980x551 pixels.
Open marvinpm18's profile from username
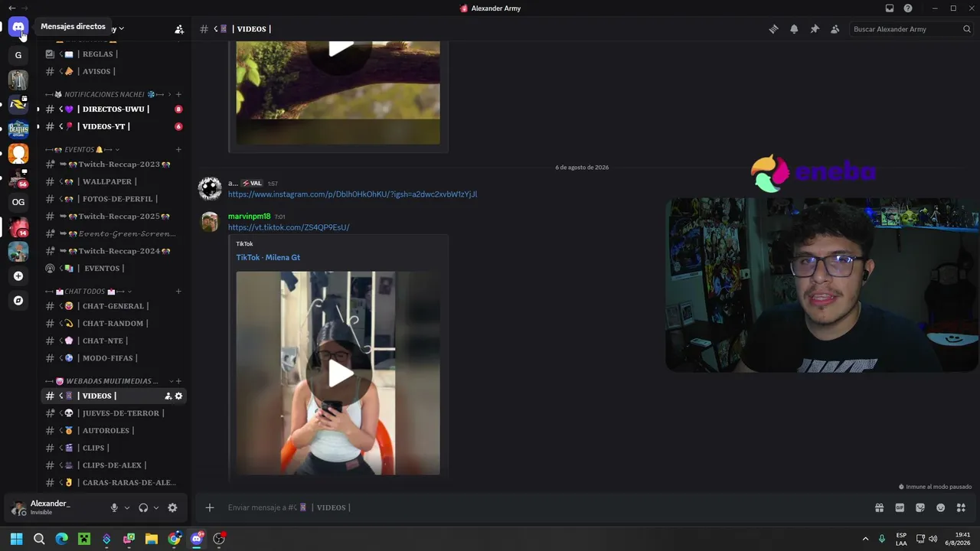(x=249, y=217)
